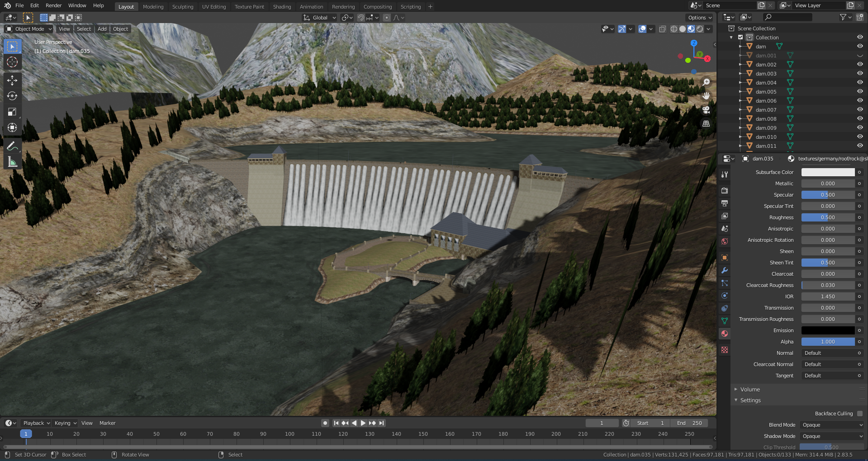
Task: Hide dam.008 in the outliner
Action: [860, 119]
